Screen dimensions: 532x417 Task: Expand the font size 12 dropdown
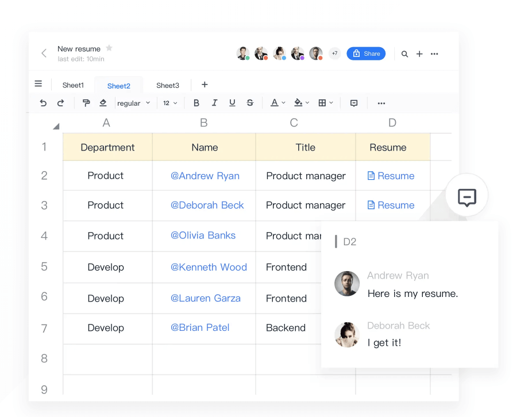tap(170, 103)
